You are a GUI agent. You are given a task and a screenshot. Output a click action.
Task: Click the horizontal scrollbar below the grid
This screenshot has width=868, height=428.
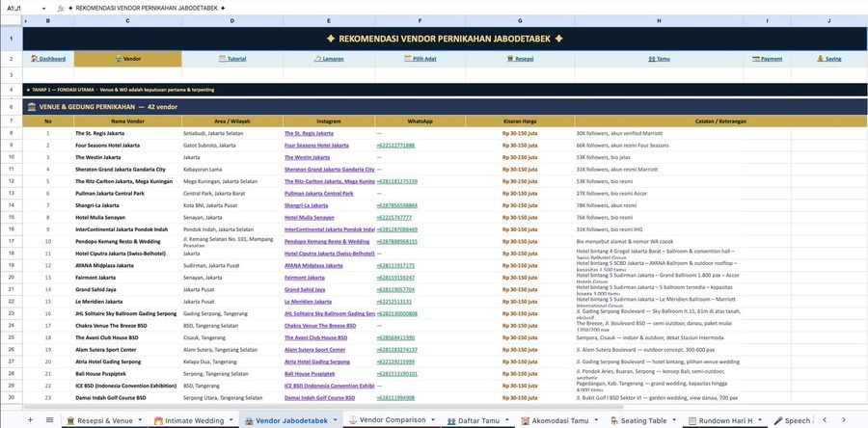(x=323, y=407)
